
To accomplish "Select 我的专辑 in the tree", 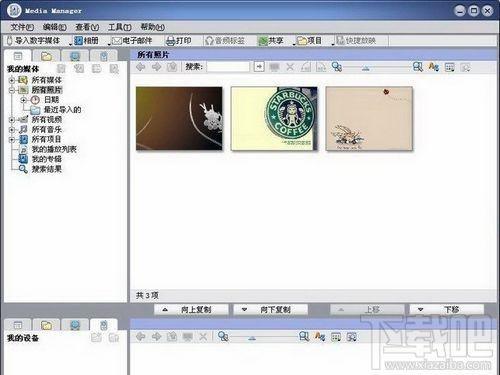I will coord(47,159).
